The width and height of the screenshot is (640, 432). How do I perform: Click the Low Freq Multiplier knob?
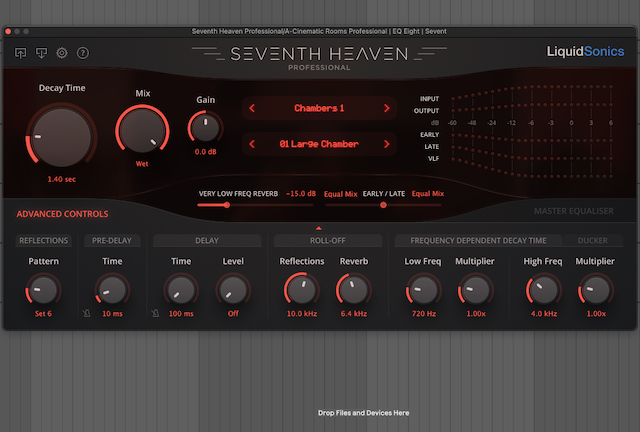(476, 290)
